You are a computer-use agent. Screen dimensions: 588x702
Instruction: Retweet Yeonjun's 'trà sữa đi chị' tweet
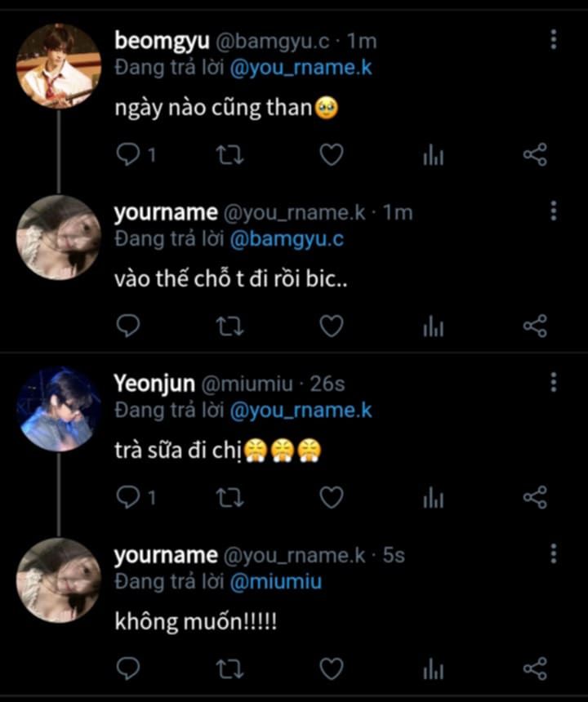pyautogui.click(x=229, y=497)
